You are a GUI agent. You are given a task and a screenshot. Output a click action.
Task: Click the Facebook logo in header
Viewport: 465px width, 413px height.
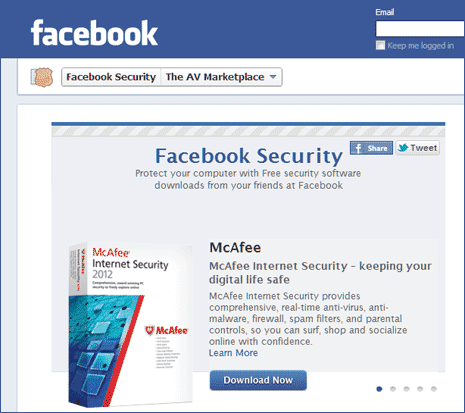pyautogui.click(x=94, y=33)
